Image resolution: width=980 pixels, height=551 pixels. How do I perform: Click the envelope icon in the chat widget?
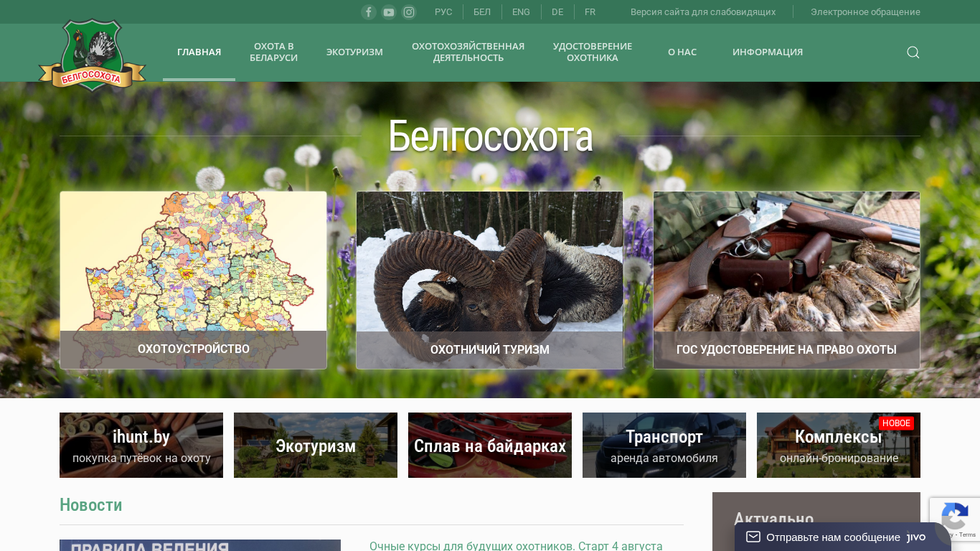pos(753,537)
